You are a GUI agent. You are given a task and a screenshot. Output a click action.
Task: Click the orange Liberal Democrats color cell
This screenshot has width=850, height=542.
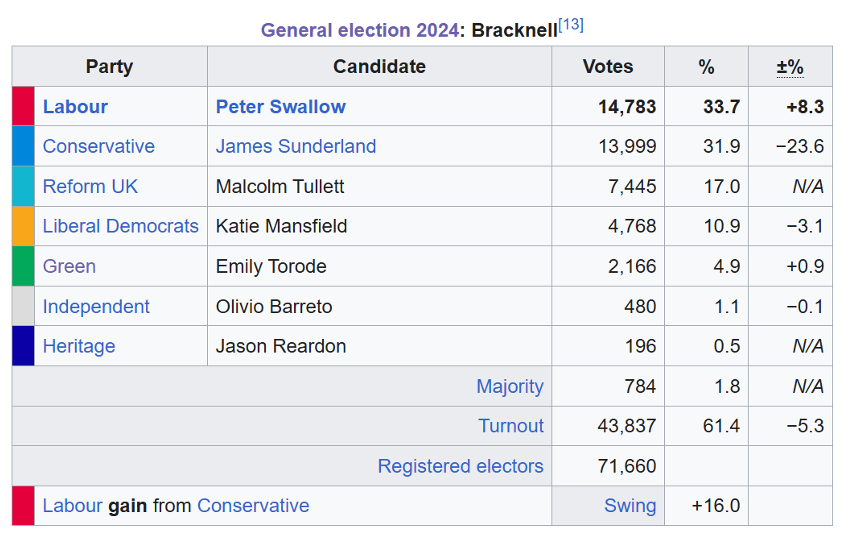pos(23,227)
